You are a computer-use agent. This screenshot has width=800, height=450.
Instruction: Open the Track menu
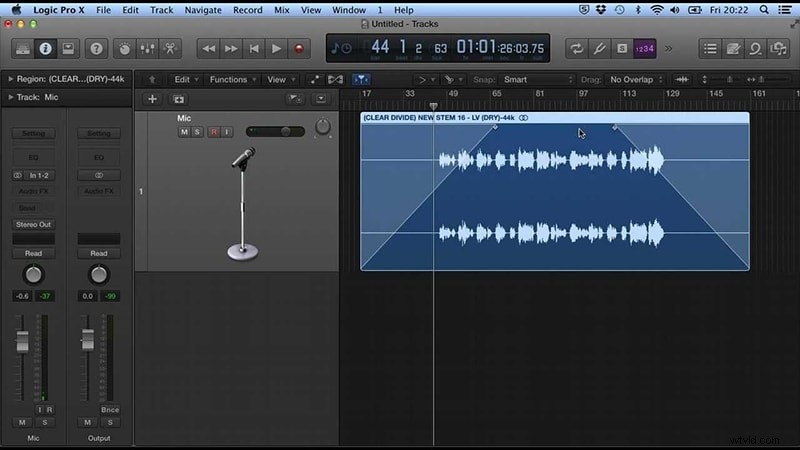click(161, 10)
